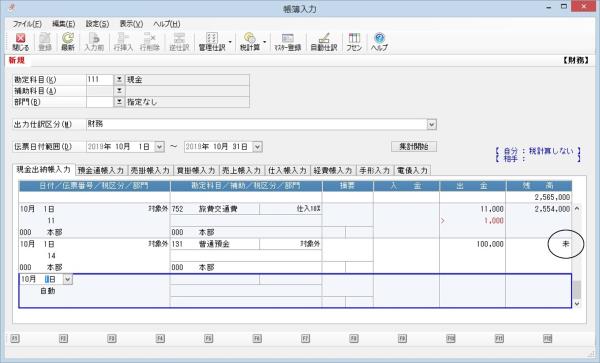Click the 逆仕訳 toolbar icon
Image resolution: width=600 pixels, height=363 pixels.
[179, 42]
